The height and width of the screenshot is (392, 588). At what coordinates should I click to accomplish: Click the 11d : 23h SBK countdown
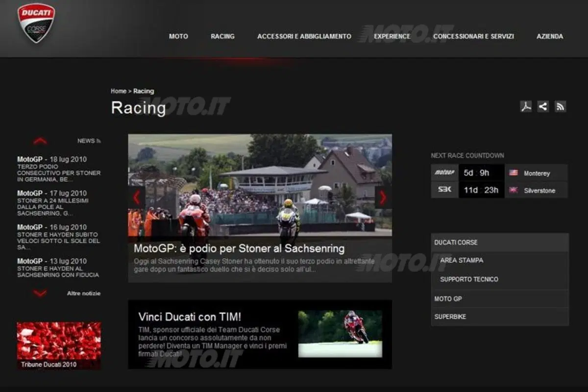481,190
